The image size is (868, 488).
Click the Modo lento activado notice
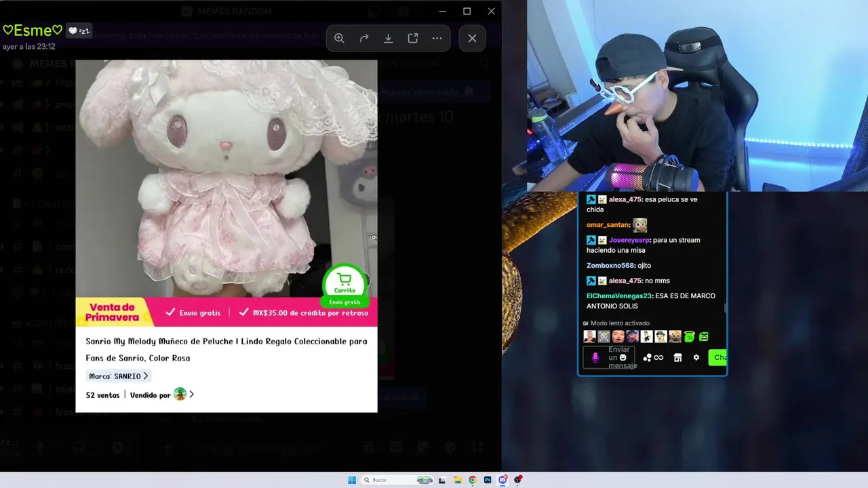(616, 323)
